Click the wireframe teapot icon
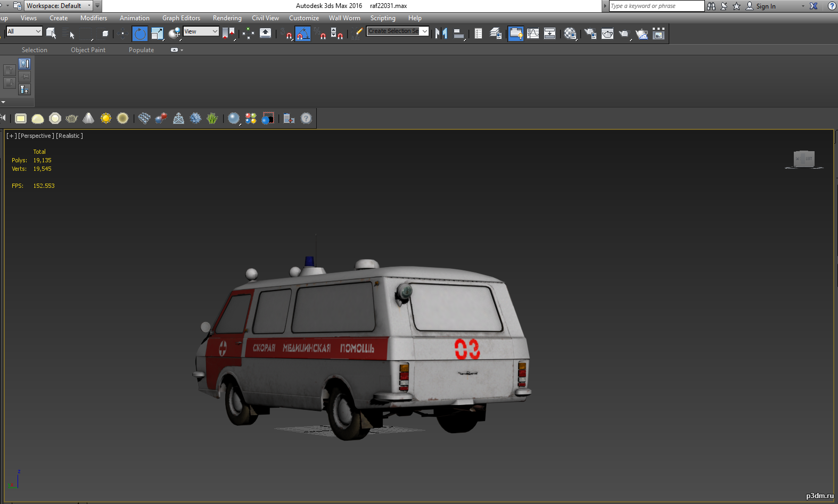The height and width of the screenshot is (504, 838). (x=72, y=118)
